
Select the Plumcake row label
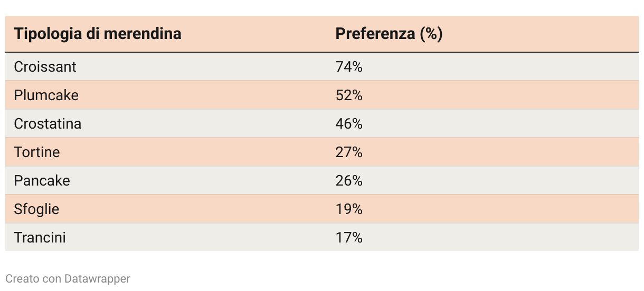46,95
